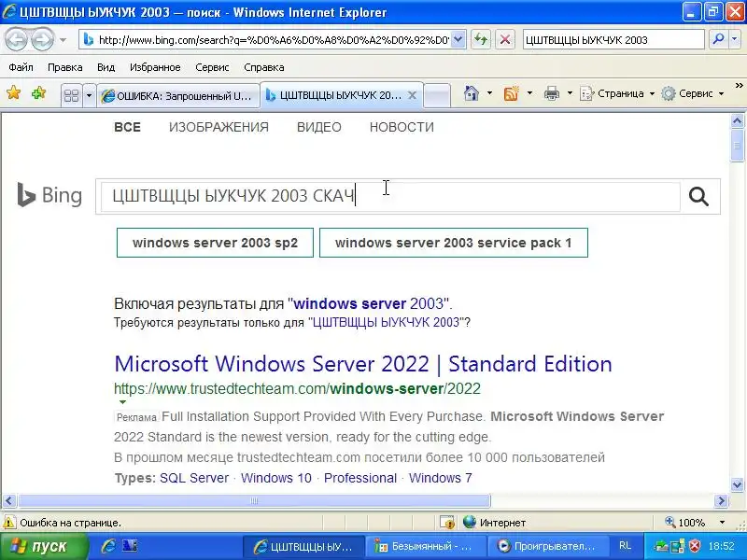747x560 pixels.
Task: Open the recent pages dropdown beside navigation arrows
Action: coord(63,40)
